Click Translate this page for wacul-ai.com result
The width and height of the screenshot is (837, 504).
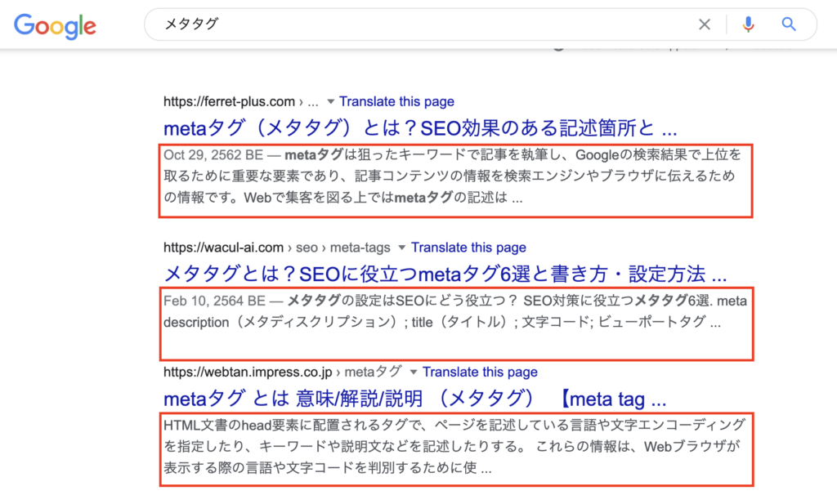click(x=468, y=248)
